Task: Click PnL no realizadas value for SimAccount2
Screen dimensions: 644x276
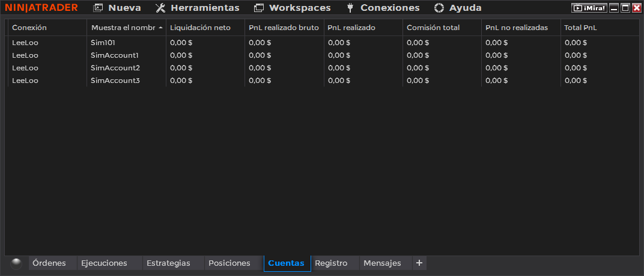Action: (x=497, y=68)
